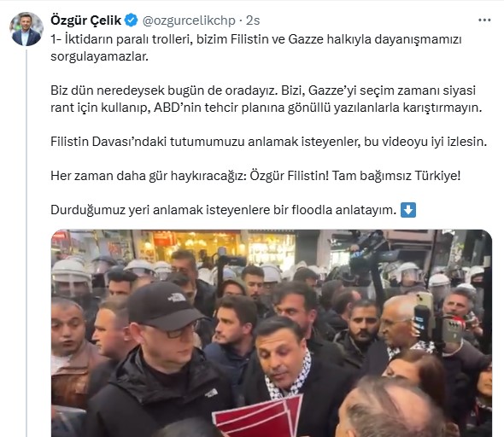
Task: Play the protest video thumbnail
Action: click(x=272, y=333)
